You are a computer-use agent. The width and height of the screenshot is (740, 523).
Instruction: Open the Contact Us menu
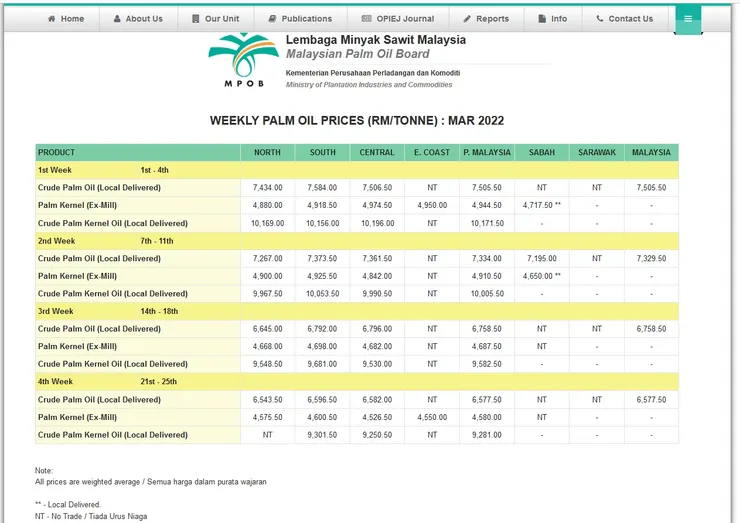point(625,19)
